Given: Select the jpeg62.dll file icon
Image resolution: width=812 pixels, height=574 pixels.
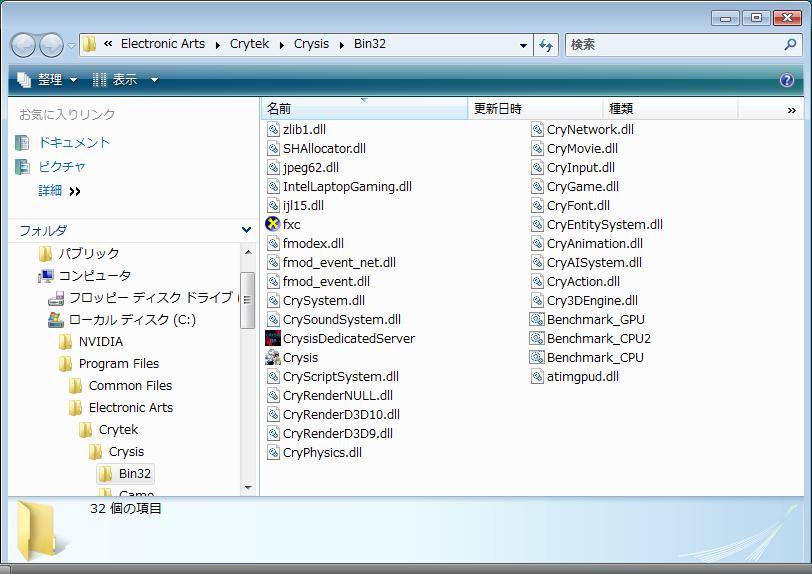Looking at the screenshot, I should point(273,167).
